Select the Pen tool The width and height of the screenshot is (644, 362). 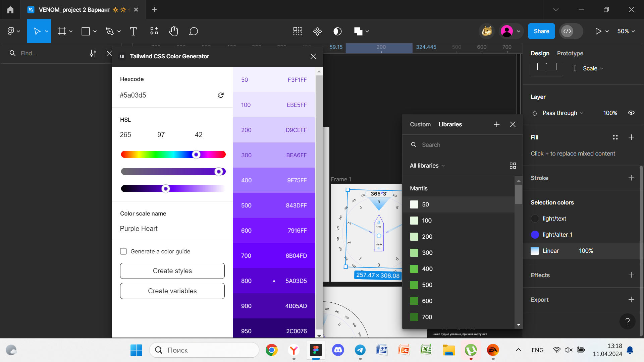110,31
